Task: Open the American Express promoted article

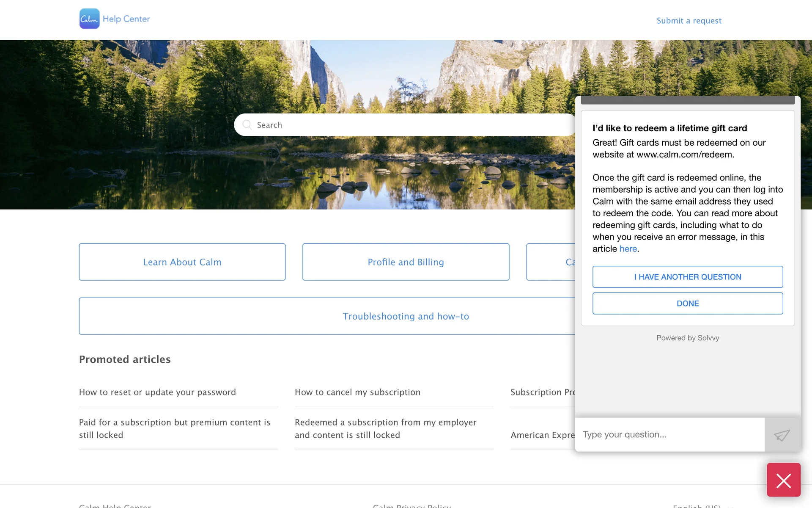Action: (x=542, y=435)
